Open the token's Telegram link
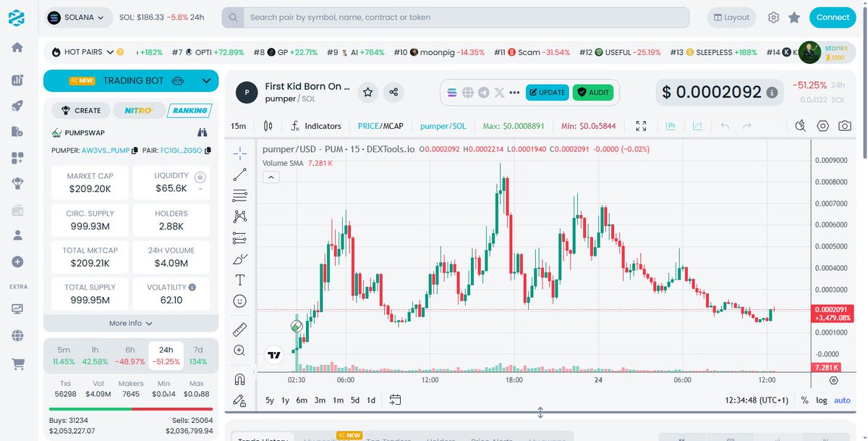Screen dimensions: 868x441 point(483,93)
